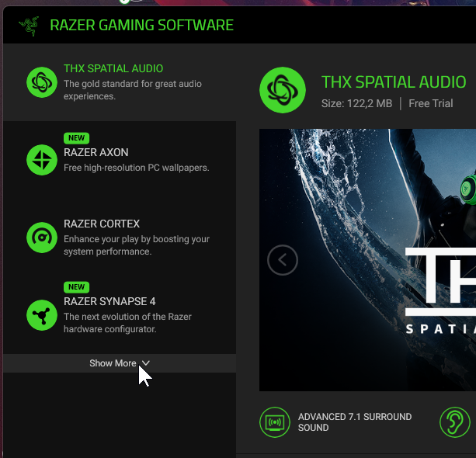This screenshot has height=458, width=476.
Task: Click the ear feature icon
Action: point(455,422)
